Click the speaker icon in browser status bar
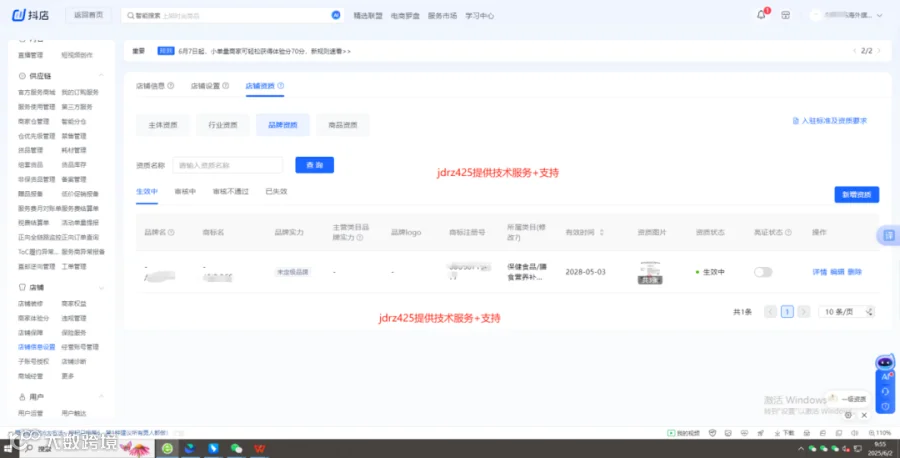 (x=855, y=433)
